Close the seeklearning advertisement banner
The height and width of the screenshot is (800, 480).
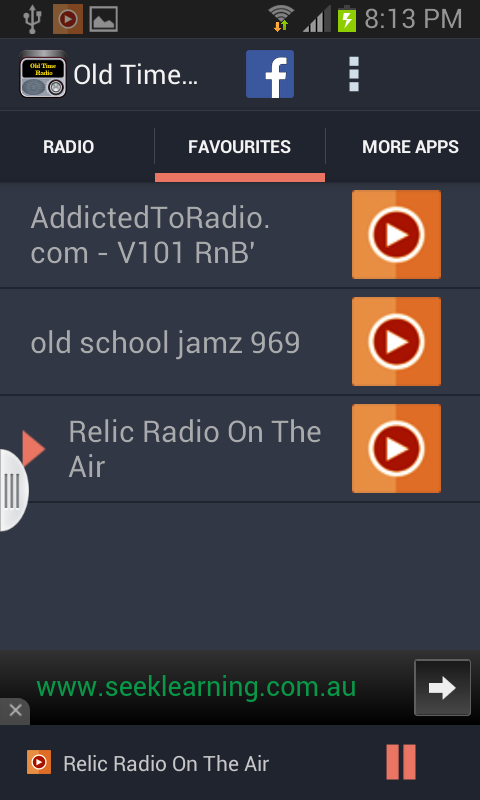point(15,710)
